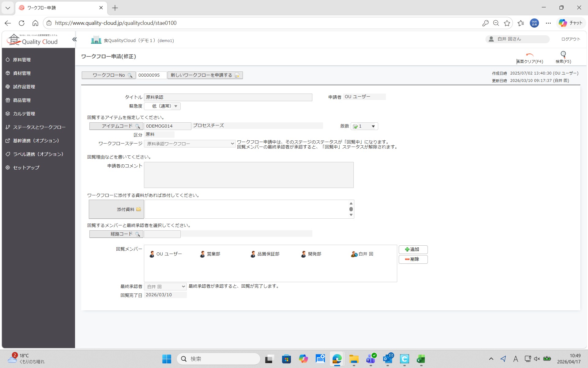Open the Copilot チャット button
Viewport: 588px width, 368px height.
(x=571, y=23)
